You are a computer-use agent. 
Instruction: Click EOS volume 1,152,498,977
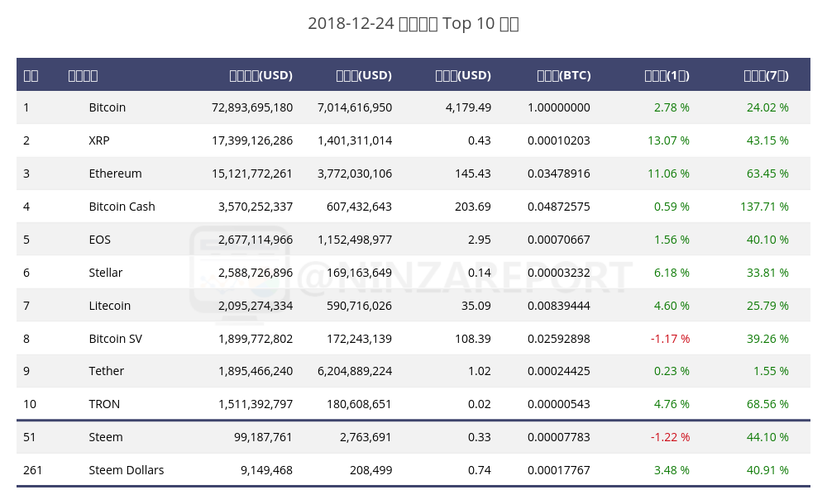[355, 240]
